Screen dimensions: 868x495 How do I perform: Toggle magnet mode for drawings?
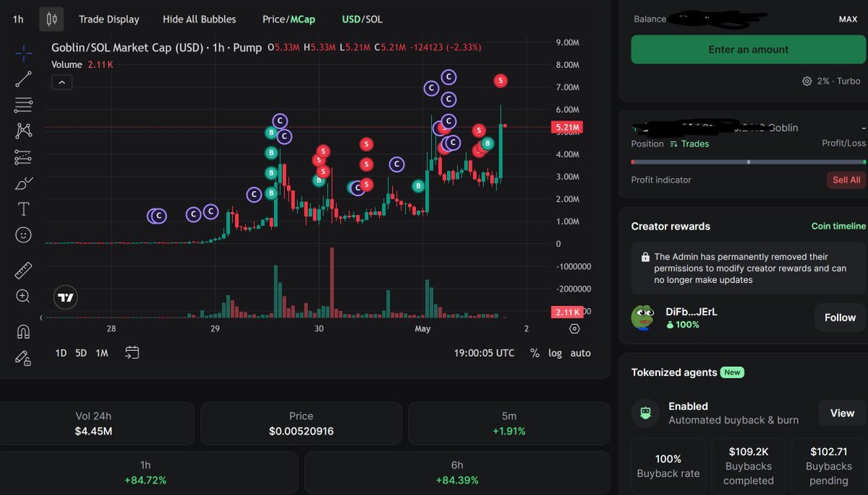[x=23, y=331]
